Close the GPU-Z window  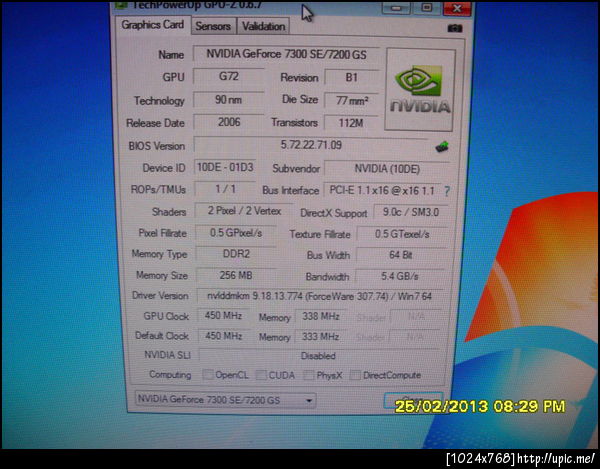click(457, 8)
